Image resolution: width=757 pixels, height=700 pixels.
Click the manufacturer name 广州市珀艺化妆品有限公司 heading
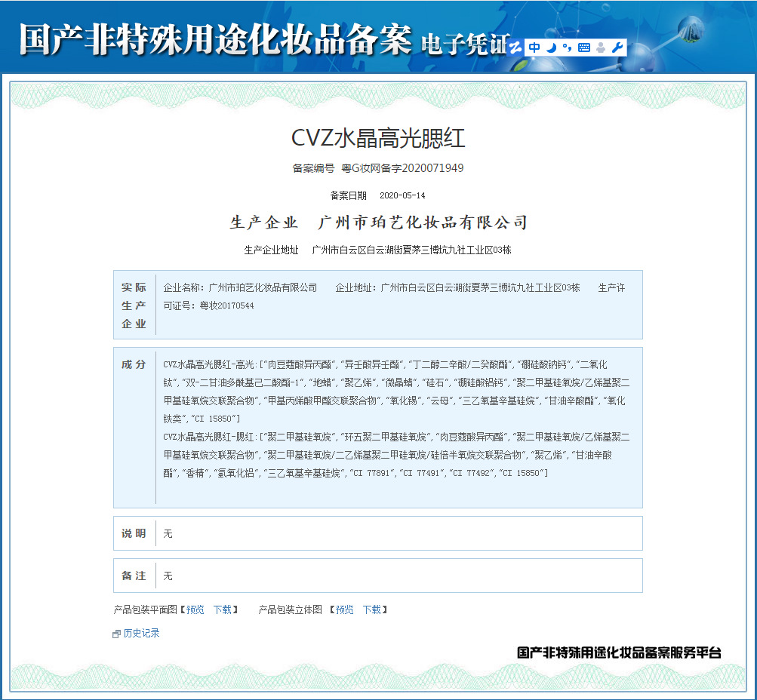[x=423, y=223]
